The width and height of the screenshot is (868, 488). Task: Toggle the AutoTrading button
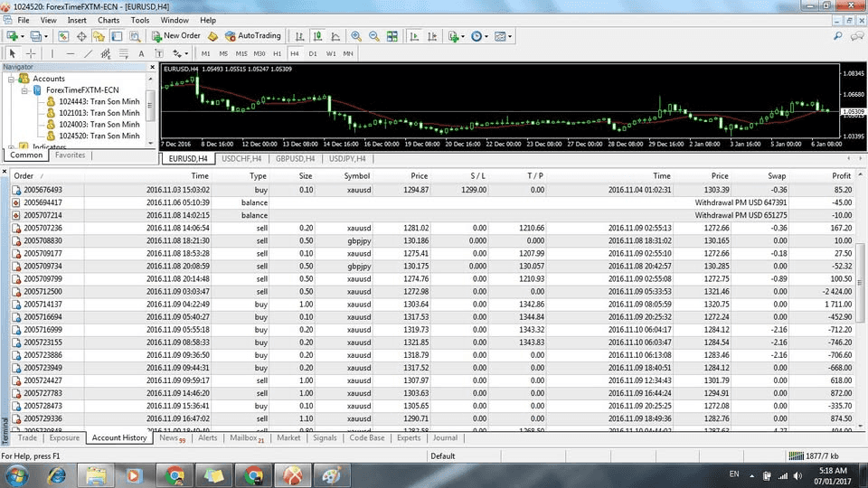tap(252, 36)
